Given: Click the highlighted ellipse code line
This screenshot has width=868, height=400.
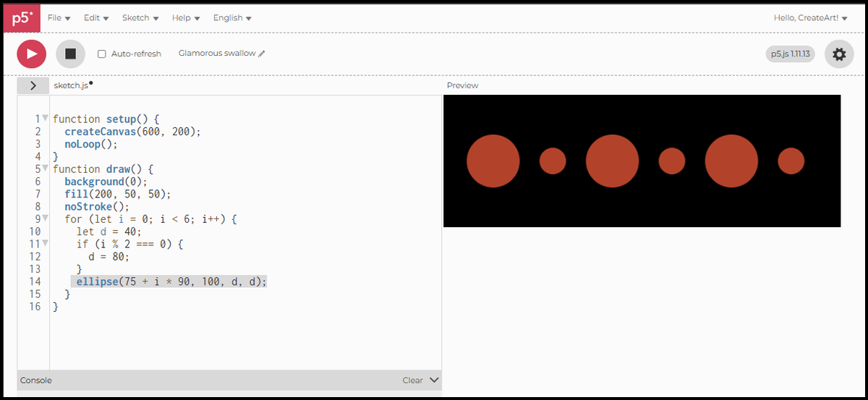Looking at the screenshot, I should [x=171, y=281].
